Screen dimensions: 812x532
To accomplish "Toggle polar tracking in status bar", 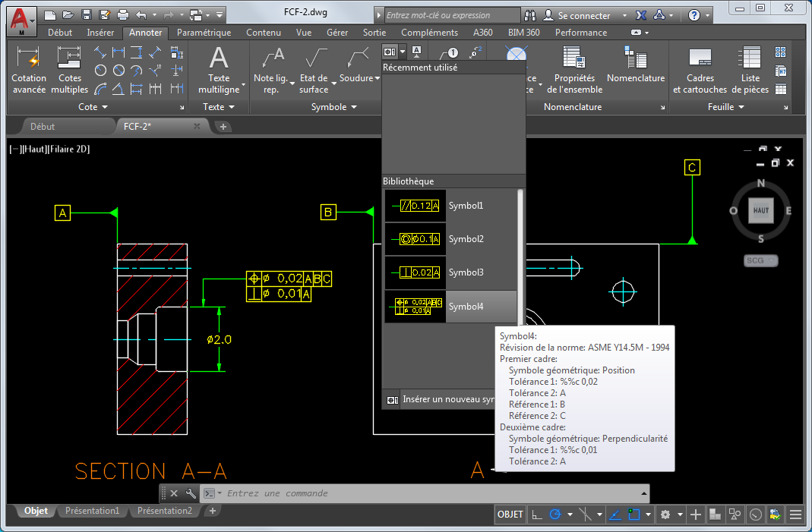I will [x=555, y=515].
